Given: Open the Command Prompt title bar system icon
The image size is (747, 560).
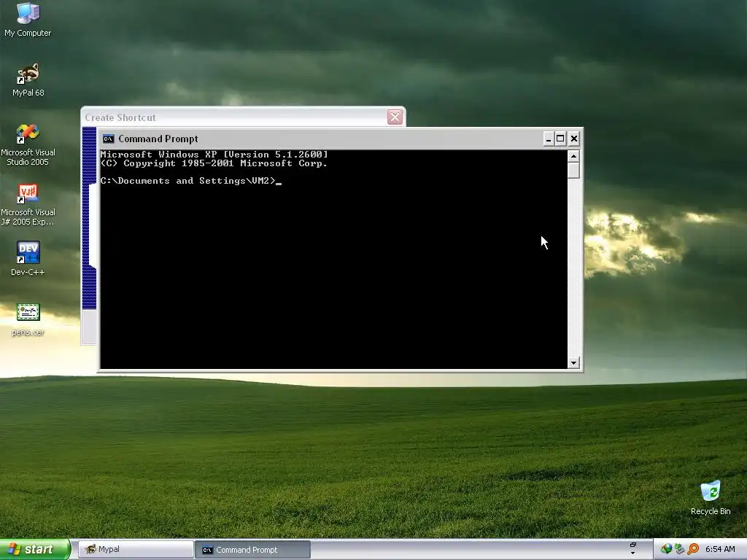Looking at the screenshot, I should (109, 139).
